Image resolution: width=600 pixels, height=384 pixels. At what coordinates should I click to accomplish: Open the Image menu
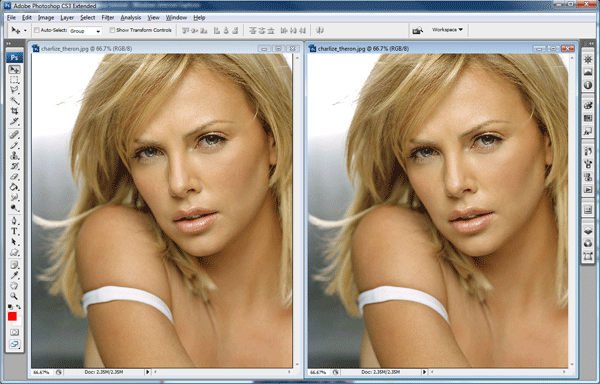(46, 18)
